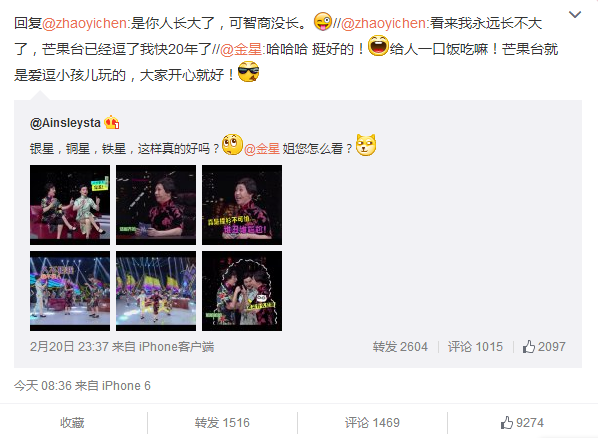This screenshot has width=598, height=438.
Task: Click the 2月20日 23:37 timestamp link
Action: [x=69, y=346]
